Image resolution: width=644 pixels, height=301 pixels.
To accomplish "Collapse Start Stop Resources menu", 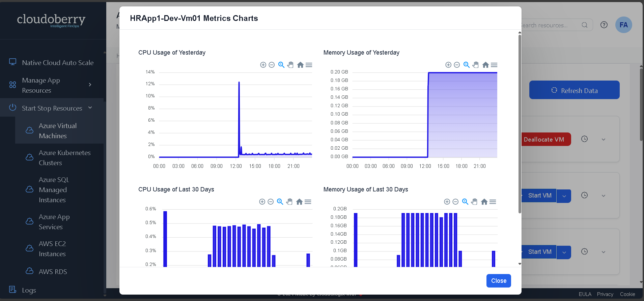I will (x=52, y=108).
